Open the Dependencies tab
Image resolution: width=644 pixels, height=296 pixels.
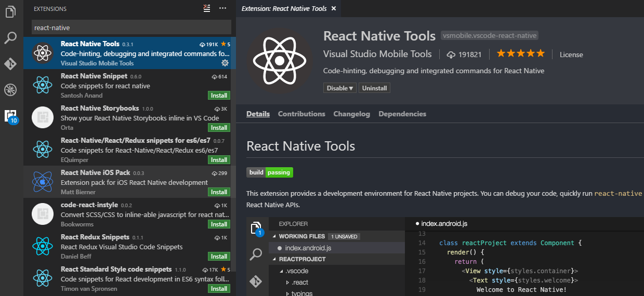click(x=402, y=114)
